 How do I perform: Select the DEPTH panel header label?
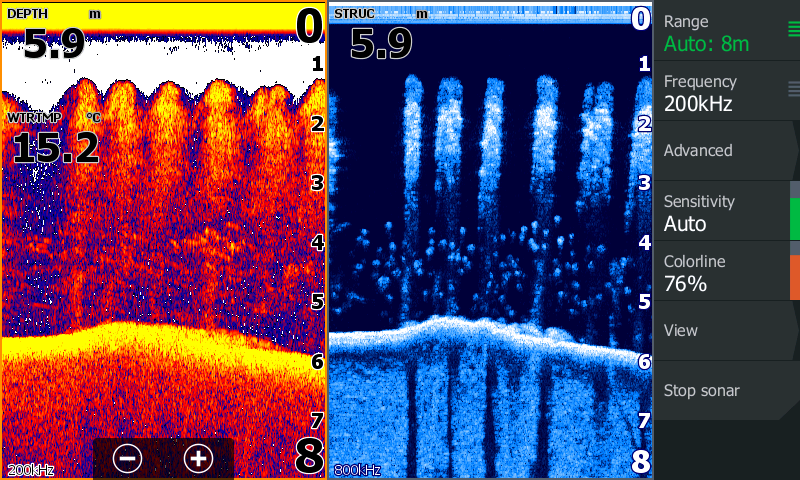click(27, 14)
